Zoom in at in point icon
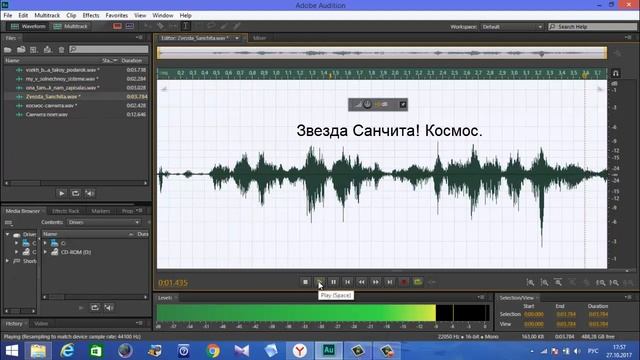 [x=600, y=282]
